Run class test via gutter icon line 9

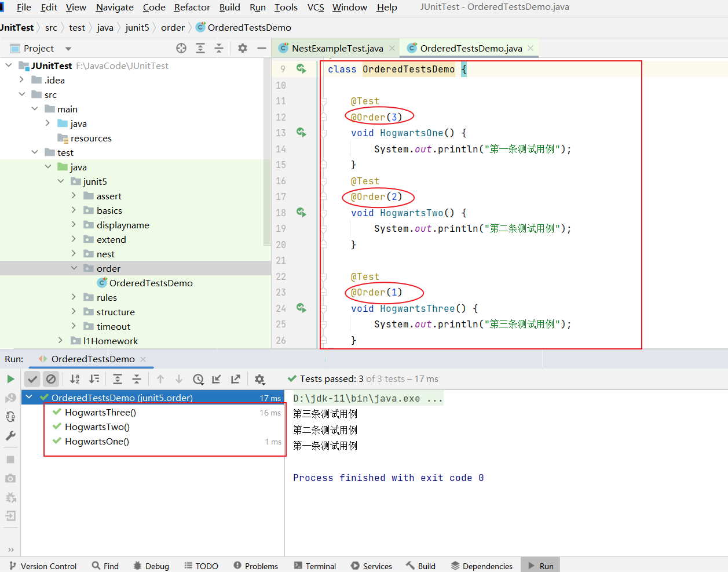[301, 69]
